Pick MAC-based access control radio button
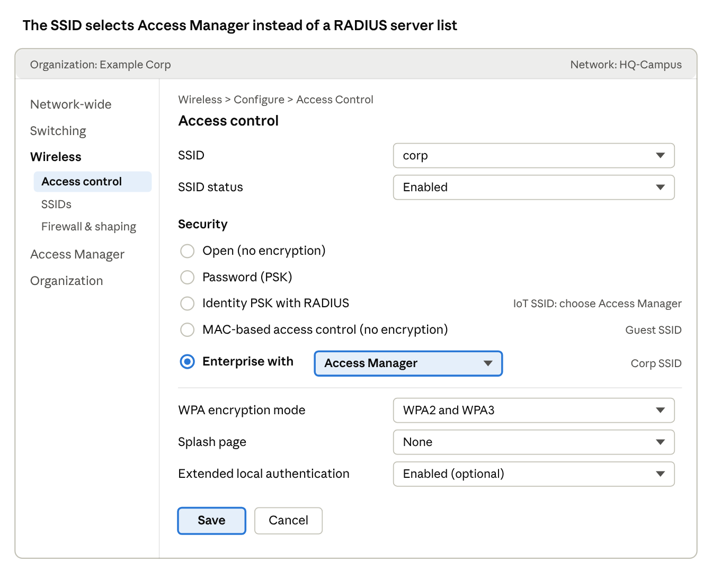The image size is (712, 588). point(187,329)
